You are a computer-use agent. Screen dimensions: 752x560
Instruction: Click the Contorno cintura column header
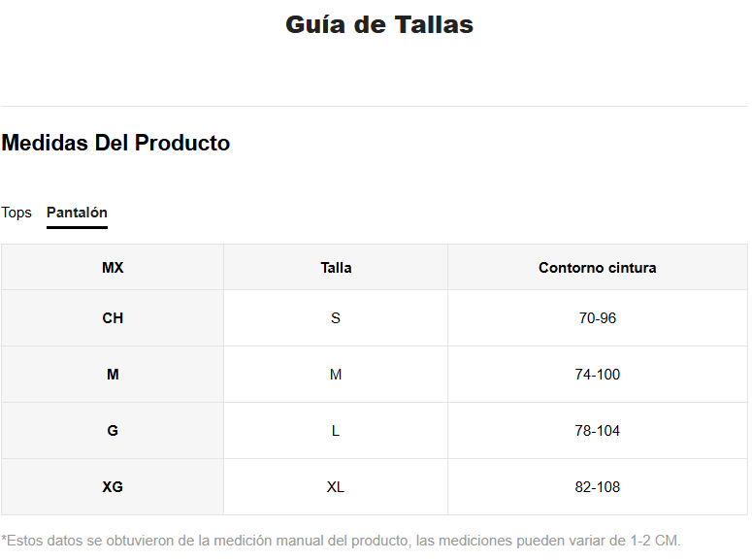(x=597, y=267)
